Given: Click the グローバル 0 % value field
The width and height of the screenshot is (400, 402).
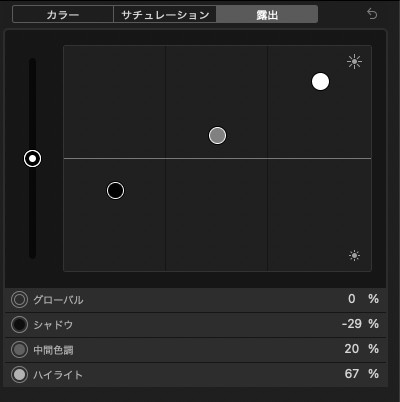Looking at the screenshot, I should 363,299.
